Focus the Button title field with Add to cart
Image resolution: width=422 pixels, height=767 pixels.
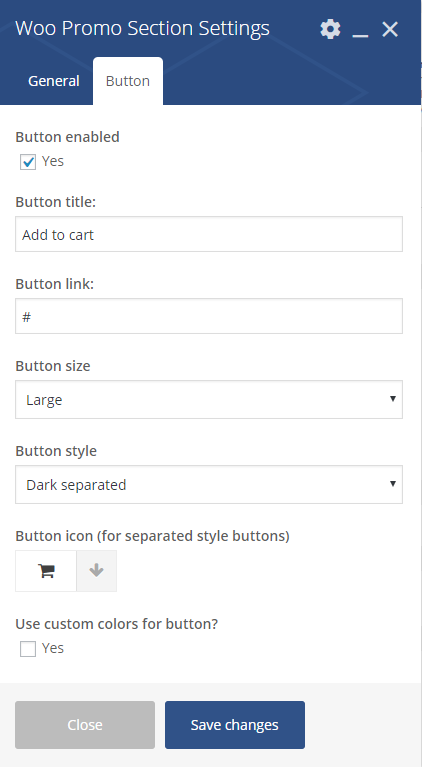point(209,234)
